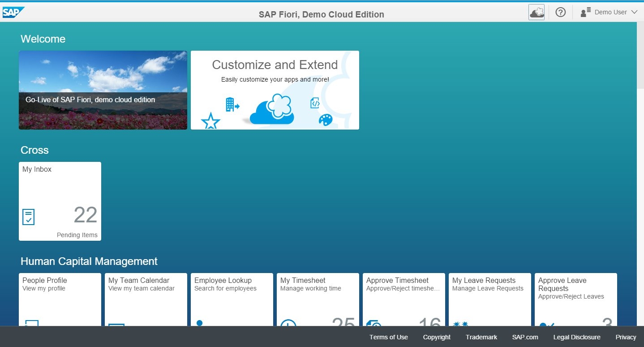This screenshot has width=644, height=347.
Task: Click the Welcome group heading
Action: point(43,39)
